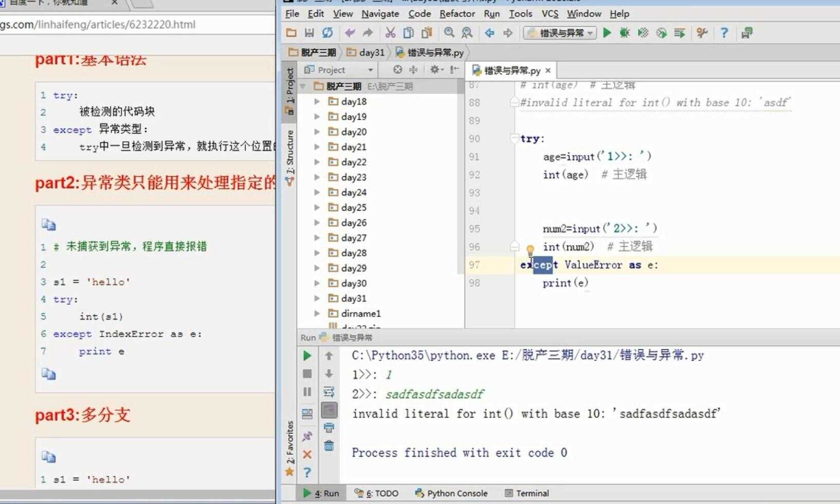The height and width of the screenshot is (504, 840).
Task: Open the Python Console tool window
Action: [451, 493]
